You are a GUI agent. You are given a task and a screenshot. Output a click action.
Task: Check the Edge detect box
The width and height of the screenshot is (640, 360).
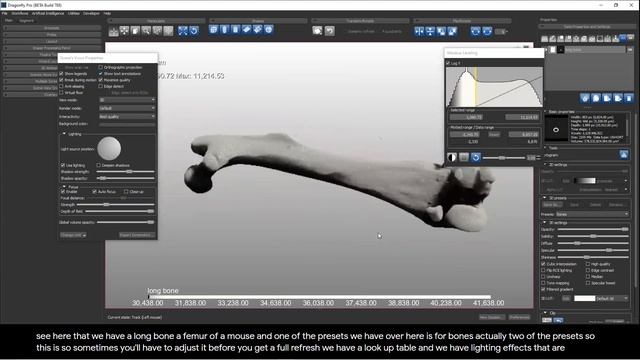[101, 87]
